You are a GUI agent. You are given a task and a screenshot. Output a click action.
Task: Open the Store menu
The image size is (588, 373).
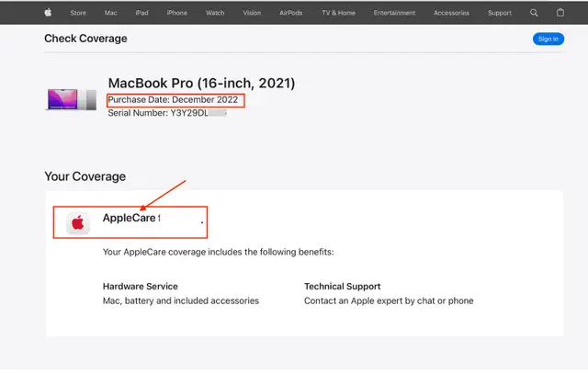[x=78, y=13]
